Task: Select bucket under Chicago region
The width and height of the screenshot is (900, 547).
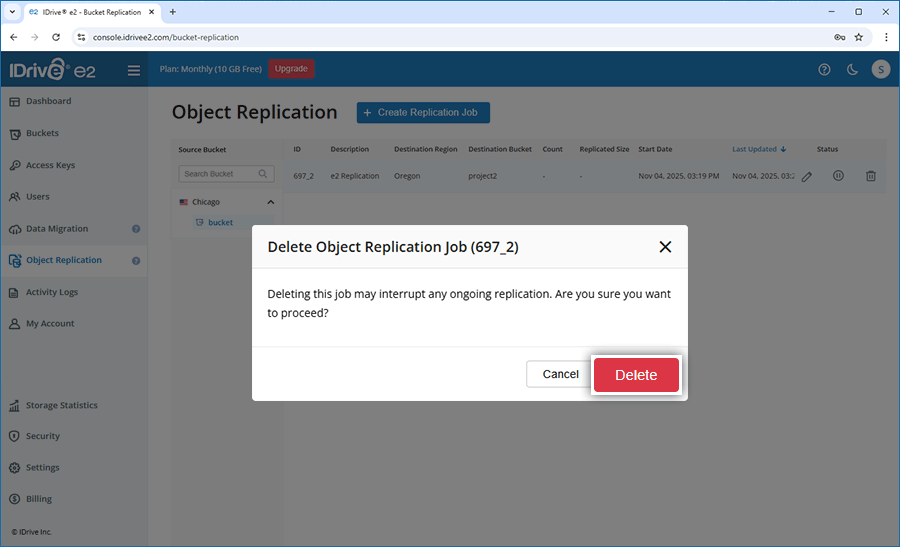Action: point(220,222)
